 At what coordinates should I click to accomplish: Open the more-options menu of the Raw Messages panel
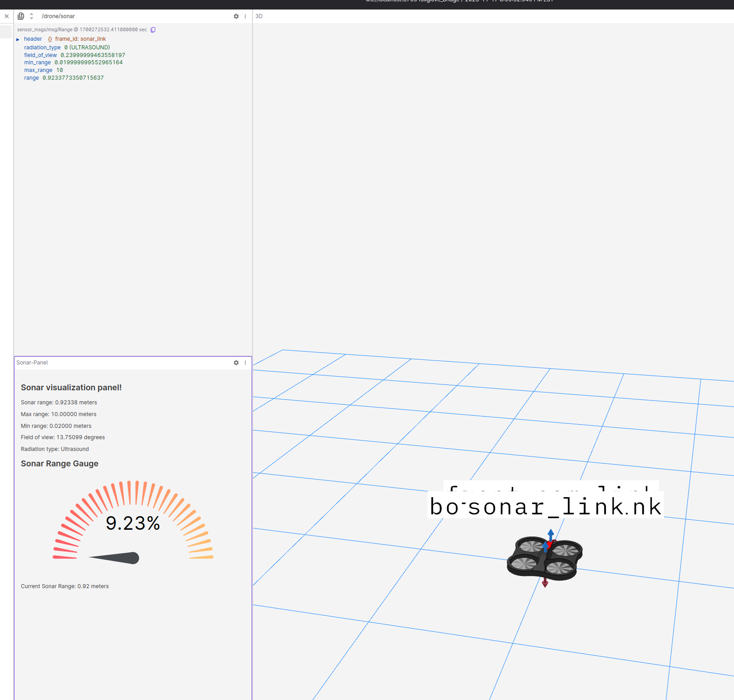[x=245, y=16]
